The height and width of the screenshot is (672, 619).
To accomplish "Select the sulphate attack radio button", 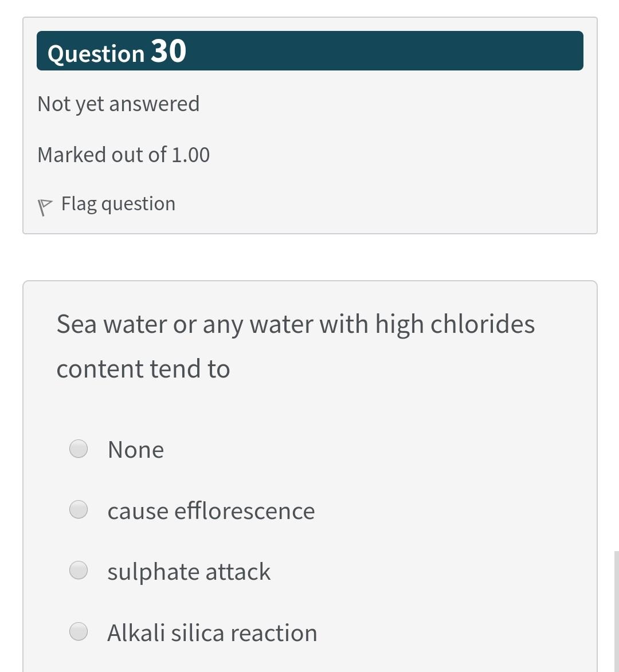I will 79,570.
